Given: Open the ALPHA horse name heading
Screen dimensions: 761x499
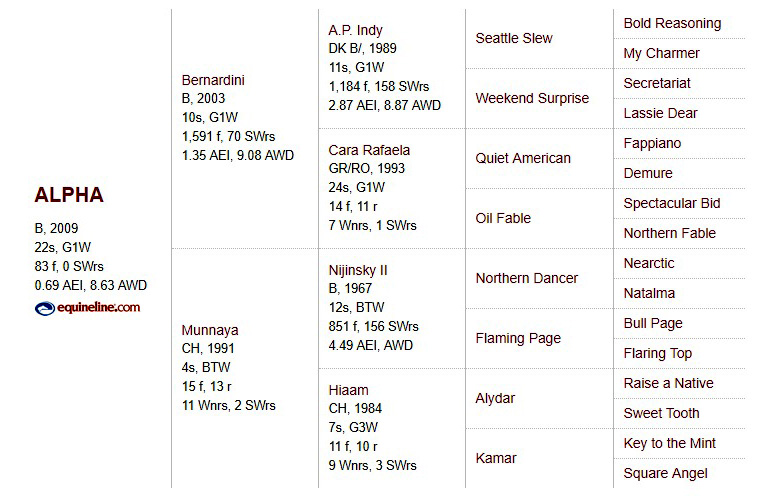Looking at the screenshot, I should click(69, 195).
